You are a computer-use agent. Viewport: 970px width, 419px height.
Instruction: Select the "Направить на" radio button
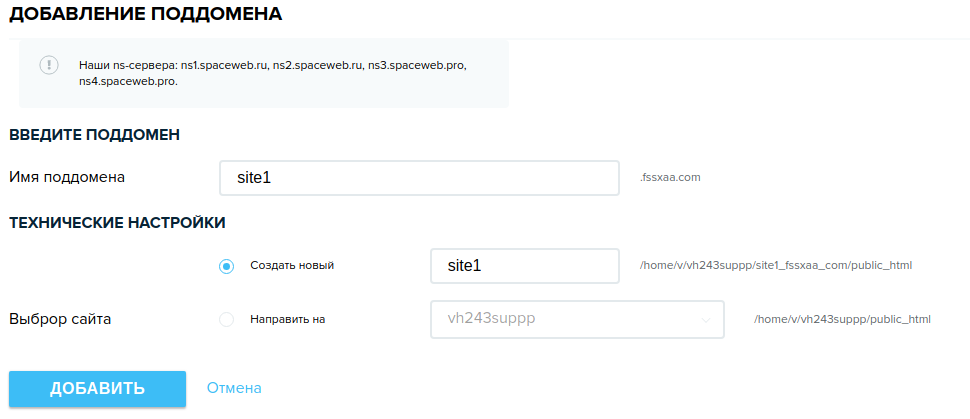[226, 320]
